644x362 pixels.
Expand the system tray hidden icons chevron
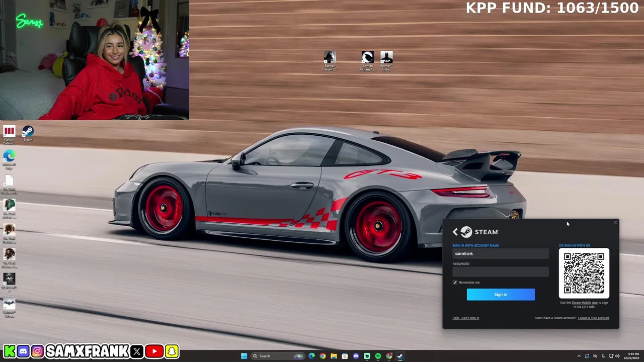click(x=579, y=356)
